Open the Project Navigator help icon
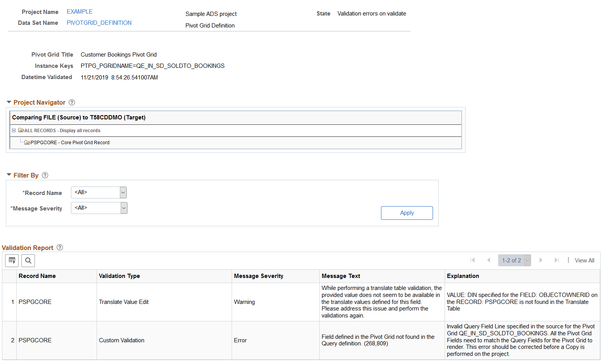The image size is (606, 364). point(72,102)
